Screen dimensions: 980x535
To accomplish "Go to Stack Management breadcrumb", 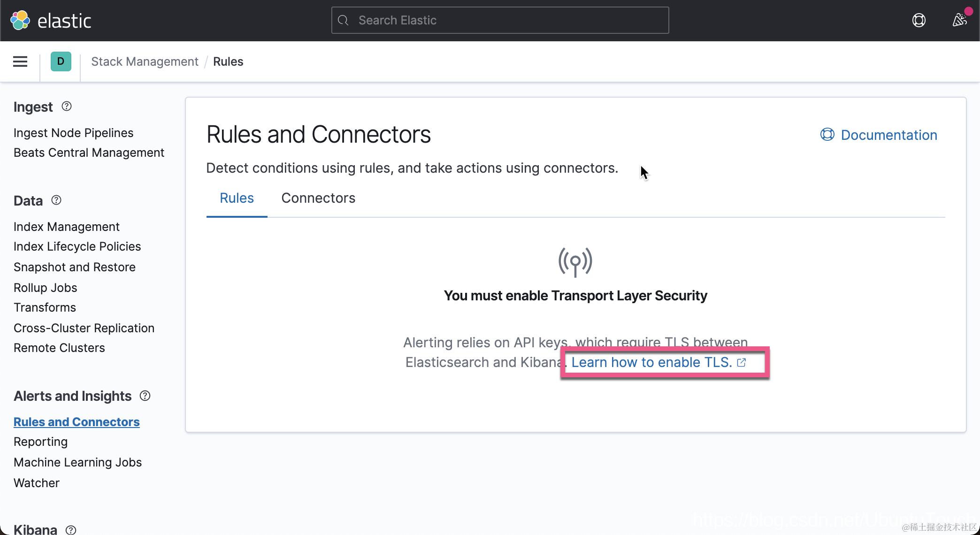I will [x=145, y=61].
